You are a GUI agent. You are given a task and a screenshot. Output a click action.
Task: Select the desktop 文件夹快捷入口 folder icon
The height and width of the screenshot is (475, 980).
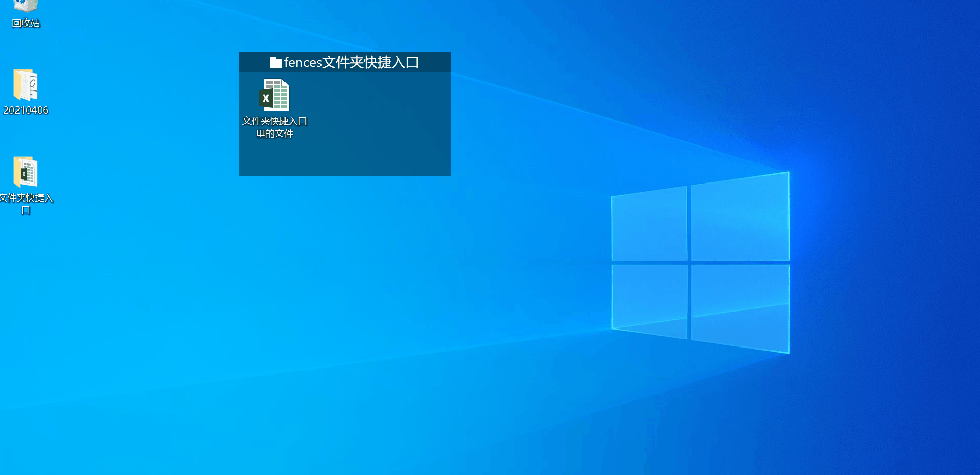pyautogui.click(x=26, y=172)
